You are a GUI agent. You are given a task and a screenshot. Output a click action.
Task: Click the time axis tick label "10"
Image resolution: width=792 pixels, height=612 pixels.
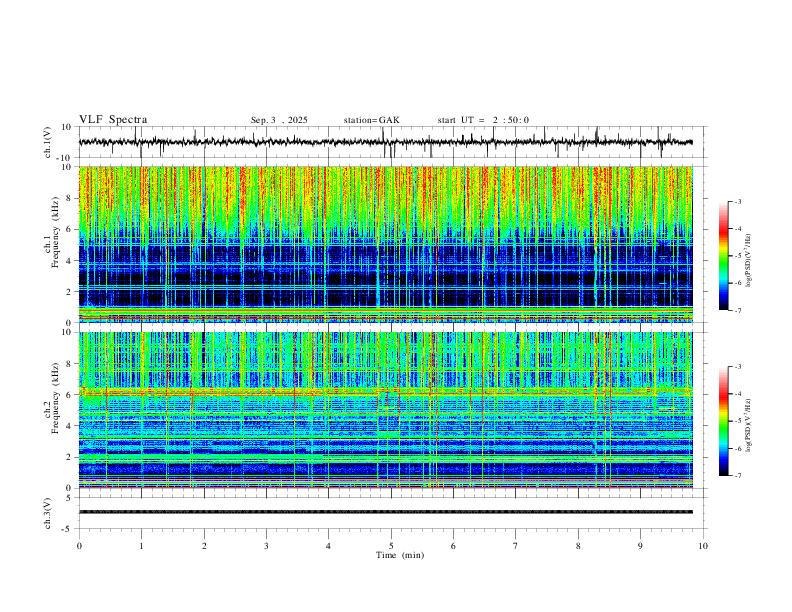click(x=703, y=546)
